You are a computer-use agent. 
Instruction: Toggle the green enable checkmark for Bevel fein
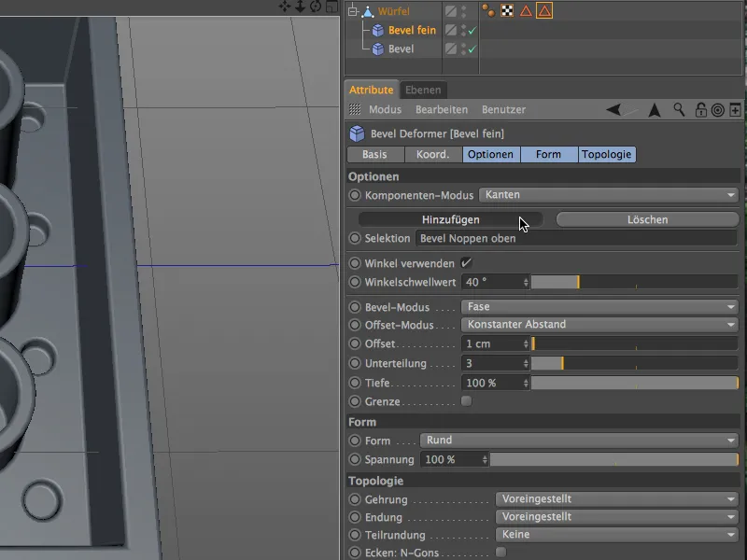[472, 31]
